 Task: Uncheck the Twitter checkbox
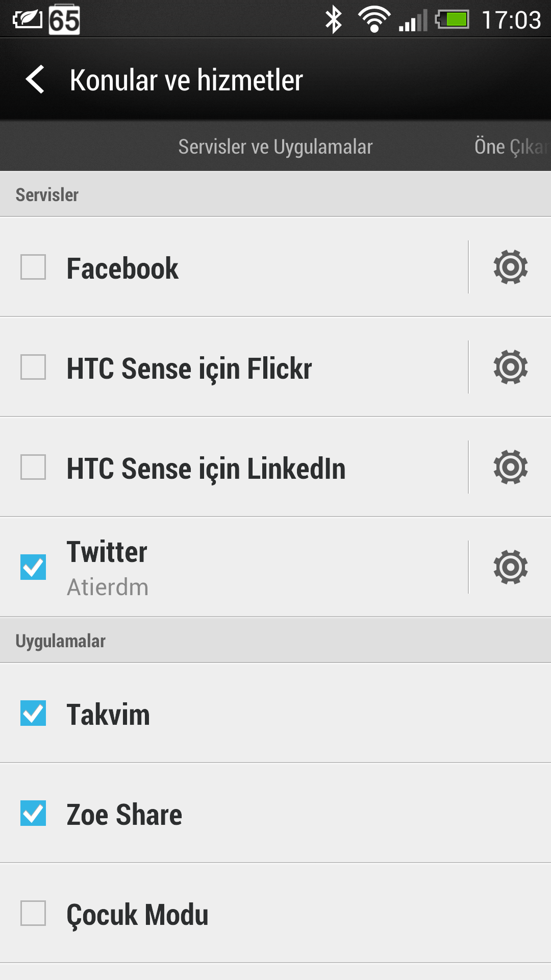click(33, 567)
